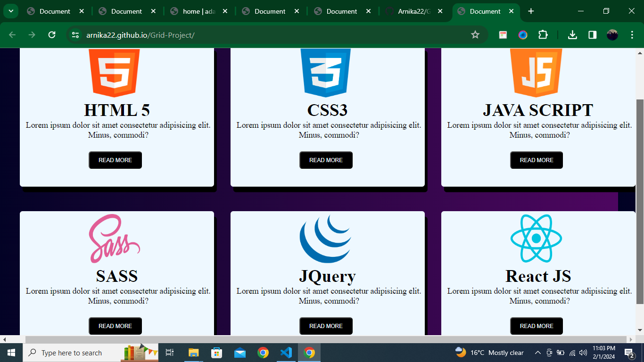The image size is (644, 362).
Task: Open the browser Extensions puzzle icon
Action: 543,35
